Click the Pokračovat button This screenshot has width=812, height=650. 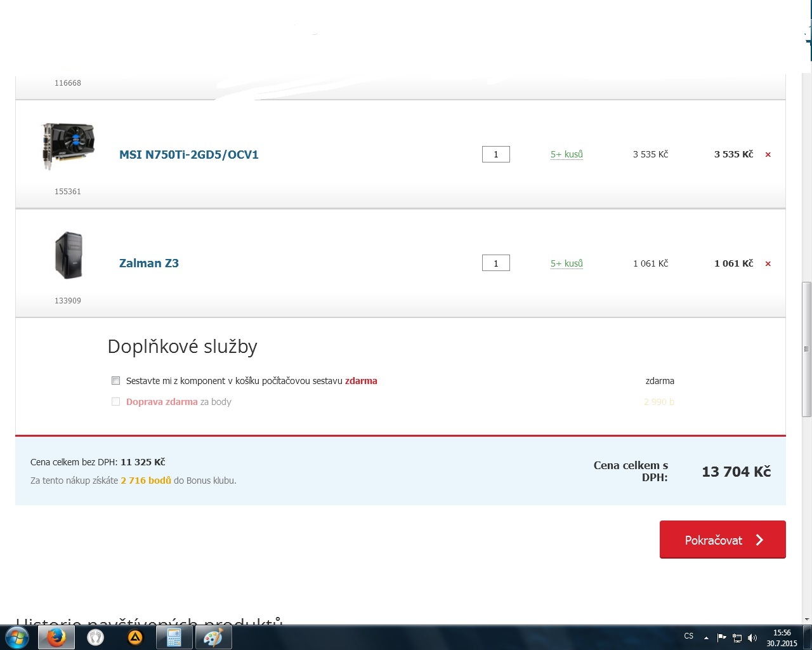(723, 540)
